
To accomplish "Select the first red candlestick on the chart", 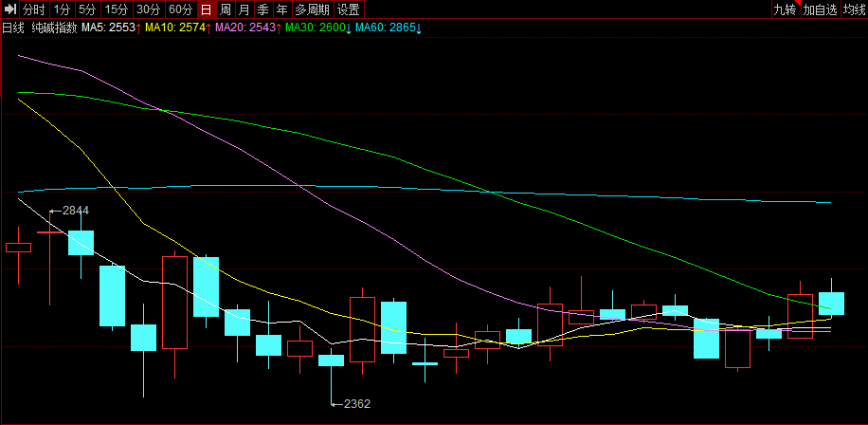I will click(x=18, y=248).
